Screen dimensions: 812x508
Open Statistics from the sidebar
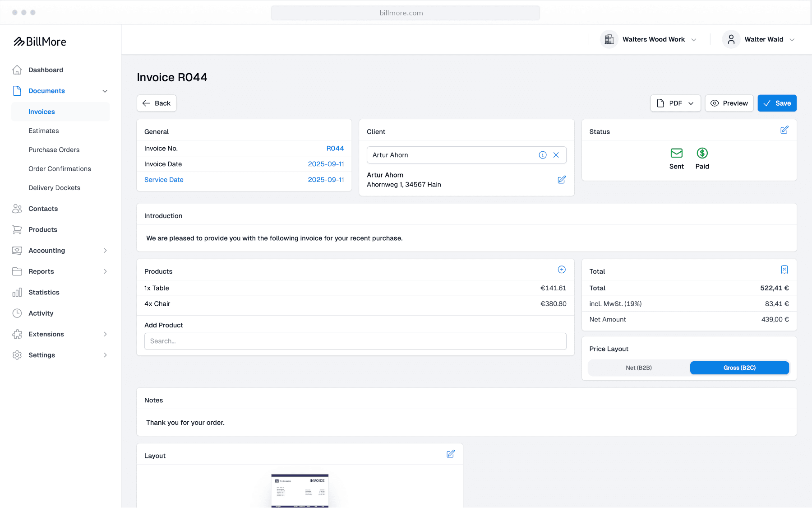click(x=44, y=292)
